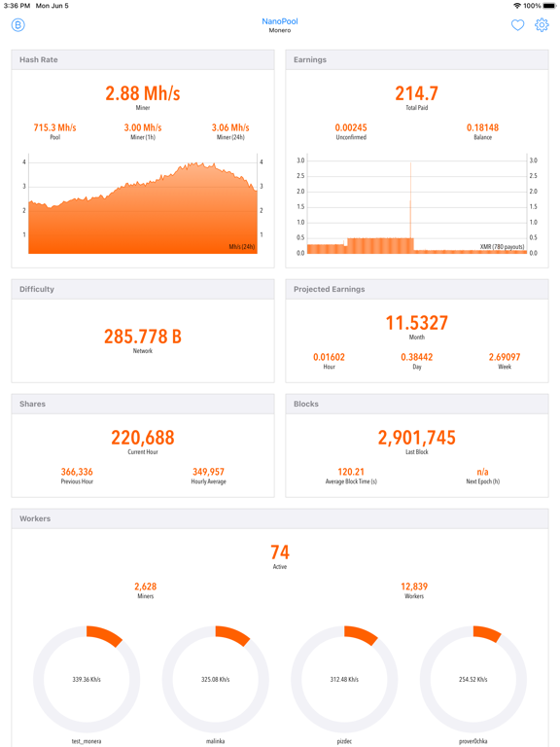Screen dimensions: 560x747
Task: Tap the 0.18148 balance value
Action: 482,127
